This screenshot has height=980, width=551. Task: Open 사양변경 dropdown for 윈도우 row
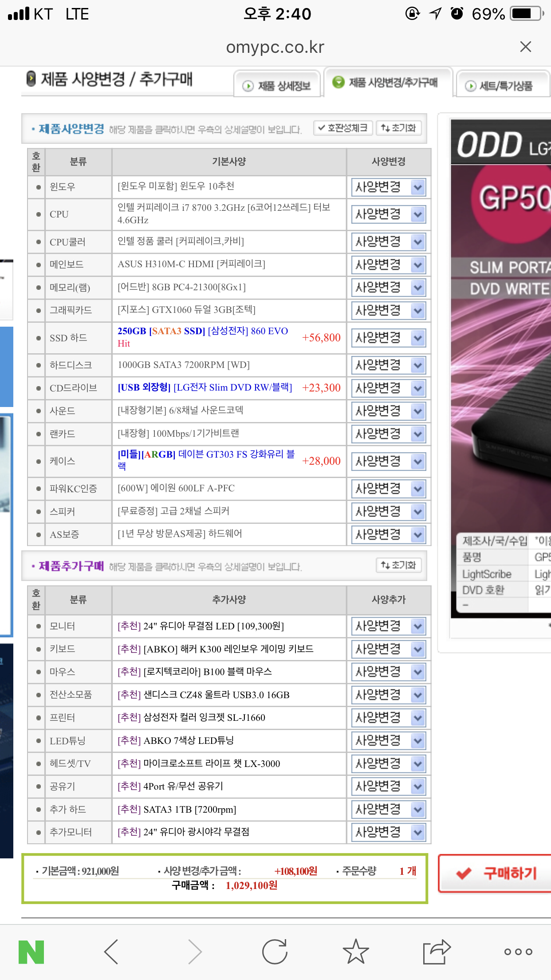[x=389, y=187]
